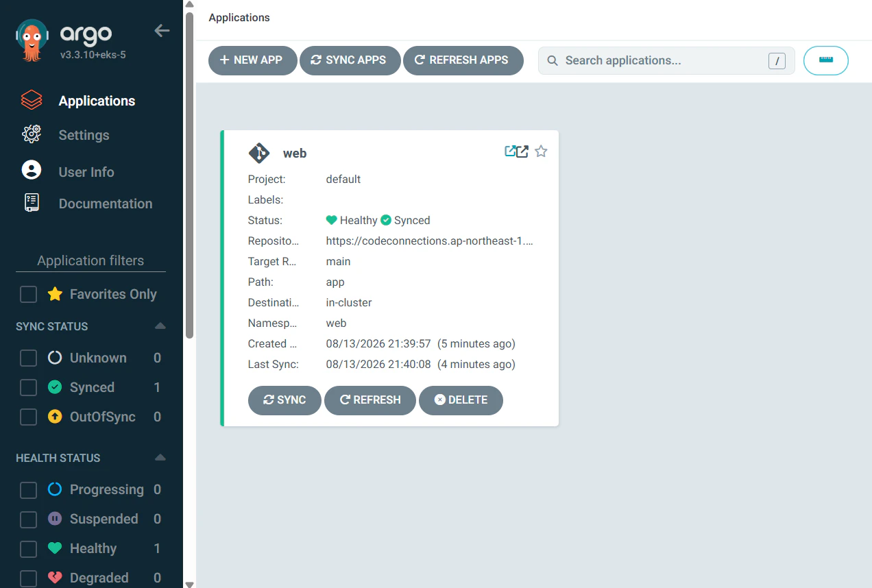Click the Documentation book icon
872x588 pixels.
32,203
